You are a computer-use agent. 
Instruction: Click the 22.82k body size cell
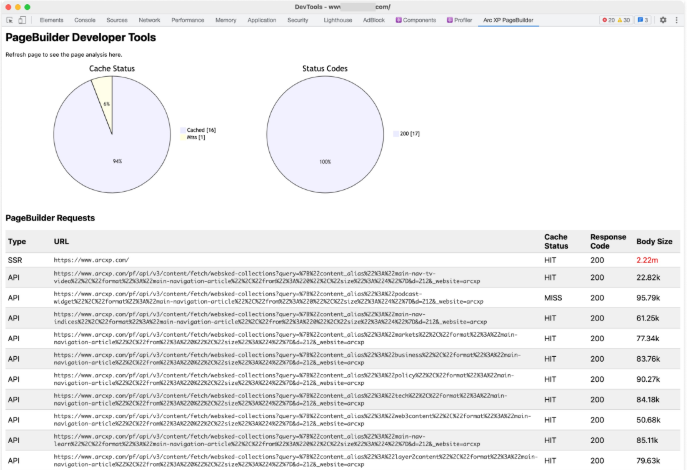click(x=648, y=278)
